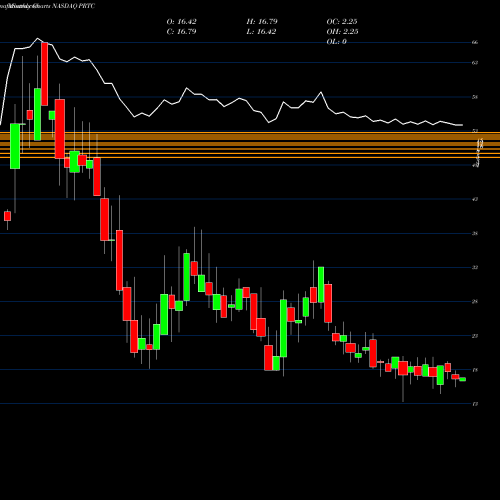Click the tall red candle peaking near 66
This screenshot has height=500, width=500.
pyautogui.click(x=45, y=74)
